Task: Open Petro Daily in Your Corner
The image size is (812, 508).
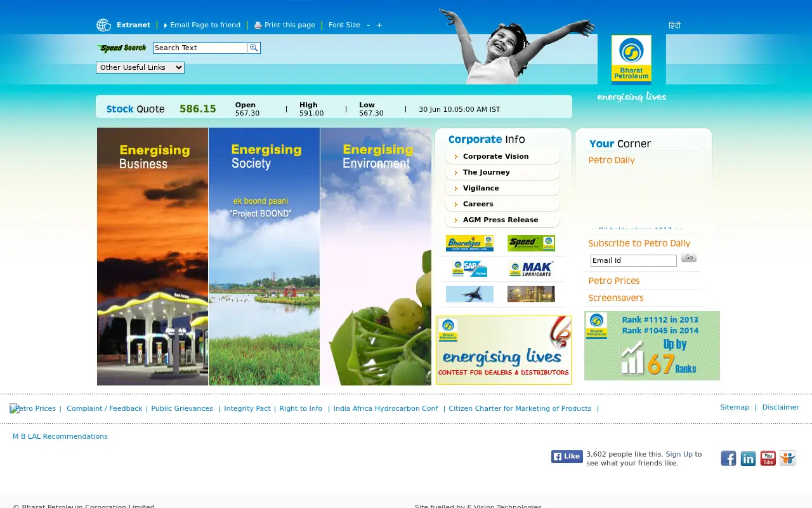Action: point(612,160)
